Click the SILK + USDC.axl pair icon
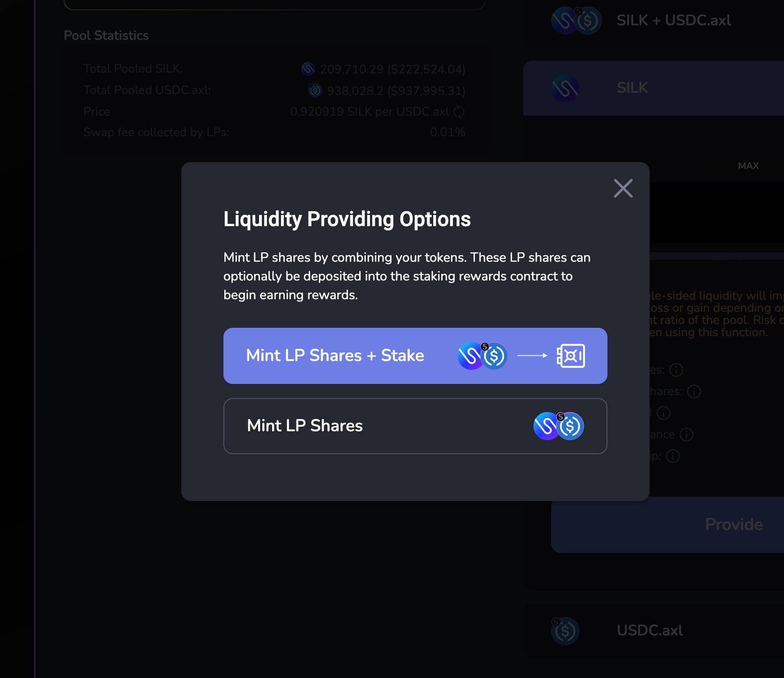Viewport: 784px width, 678px height. point(576,21)
